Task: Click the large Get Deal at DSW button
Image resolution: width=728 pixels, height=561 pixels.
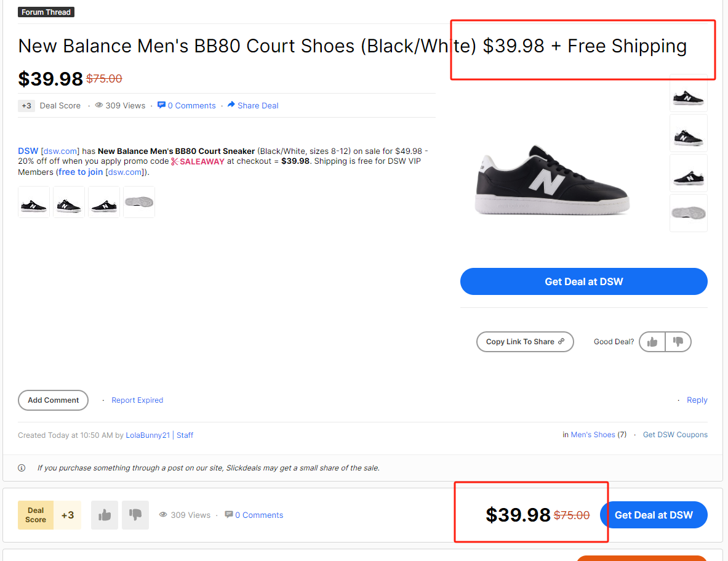Action: click(x=583, y=281)
